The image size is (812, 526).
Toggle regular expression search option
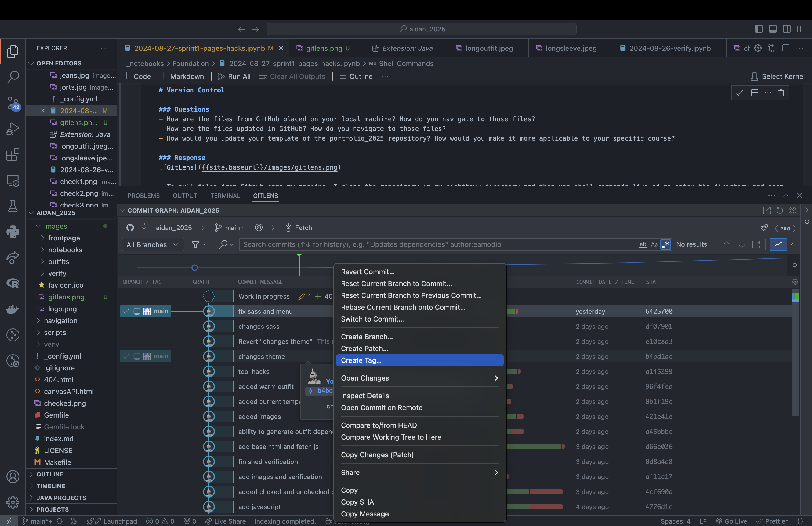[666, 244]
